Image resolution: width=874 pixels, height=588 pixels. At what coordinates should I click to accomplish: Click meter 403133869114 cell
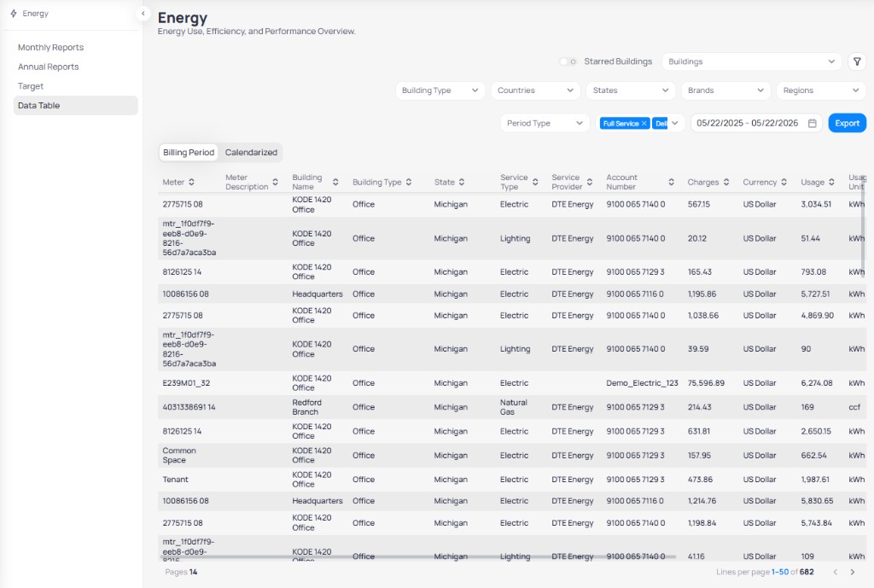(189, 407)
